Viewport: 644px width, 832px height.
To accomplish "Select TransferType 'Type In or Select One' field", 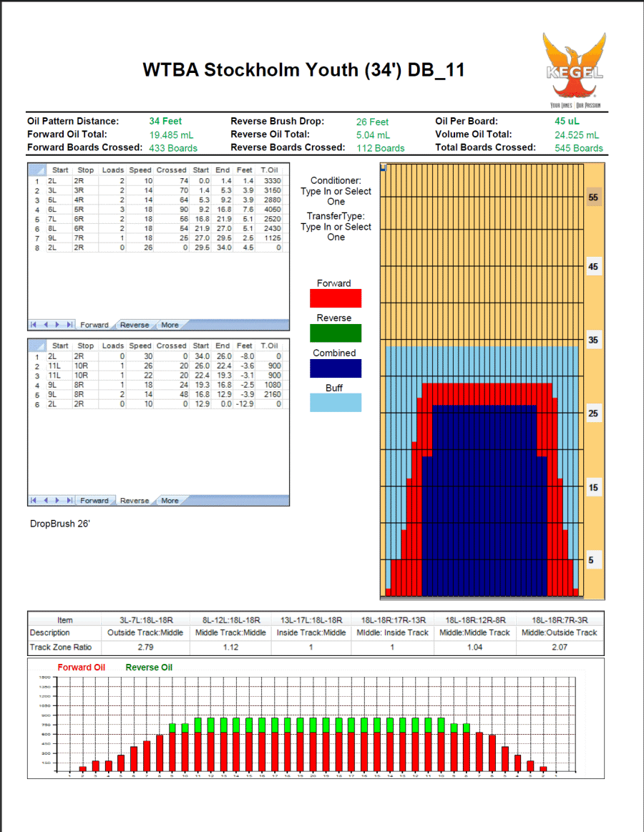I will click(x=336, y=232).
